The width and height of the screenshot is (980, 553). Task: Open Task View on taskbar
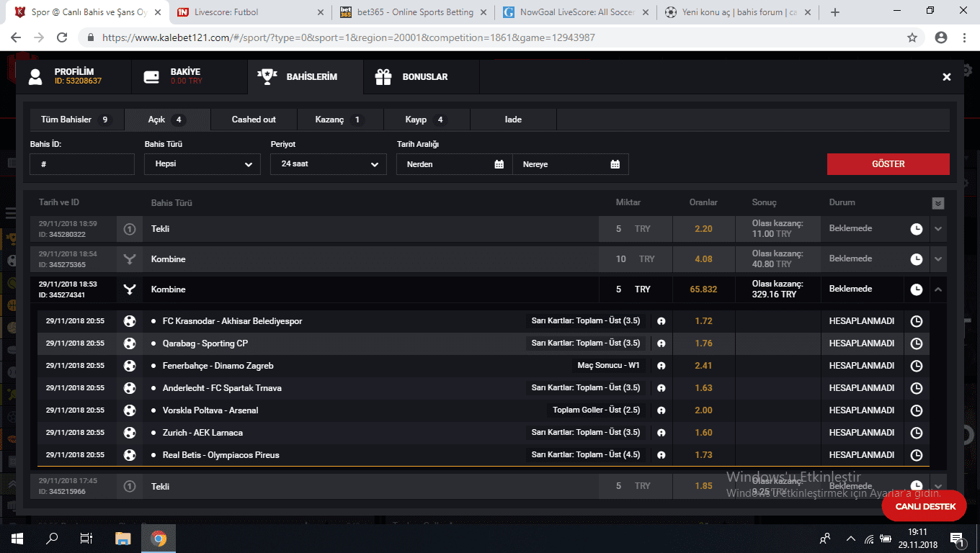pos(86,539)
